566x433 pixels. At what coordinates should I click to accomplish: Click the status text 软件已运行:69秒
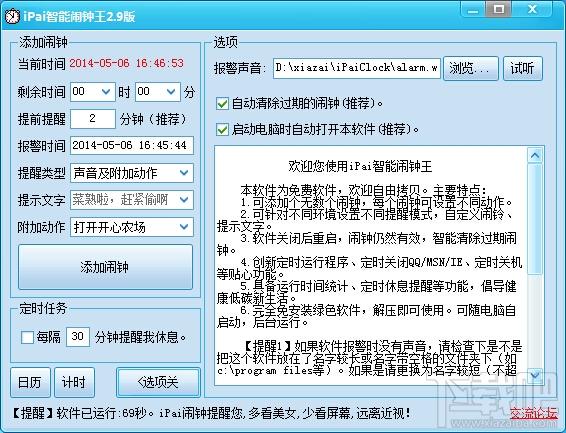101,414
